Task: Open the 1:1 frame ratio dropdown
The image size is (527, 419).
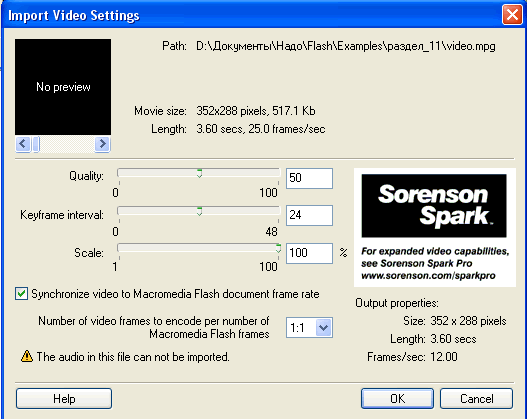Action: pos(324,327)
